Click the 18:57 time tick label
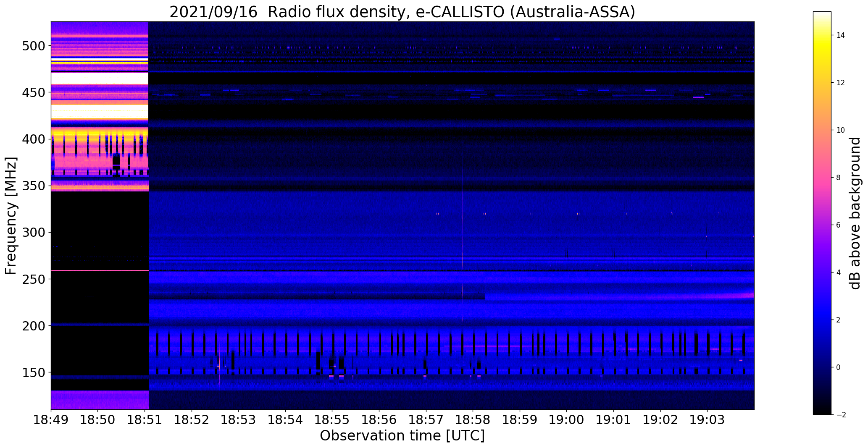This screenshot has width=868, height=448. [426, 420]
